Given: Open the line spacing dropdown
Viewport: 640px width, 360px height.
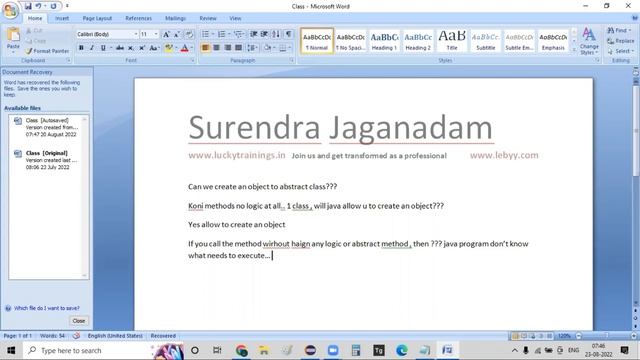Looking at the screenshot, I should pos(252,48).
